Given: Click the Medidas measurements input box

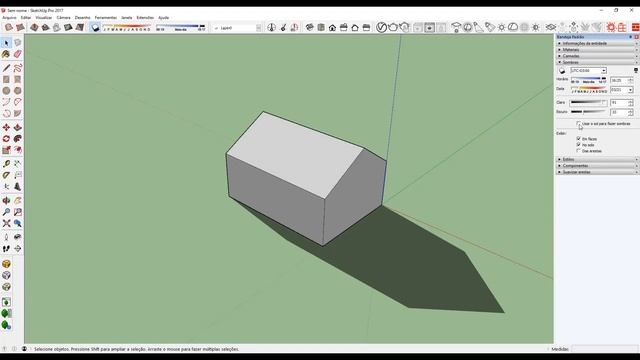Looking at the screenshot, I should click(604, 349).
